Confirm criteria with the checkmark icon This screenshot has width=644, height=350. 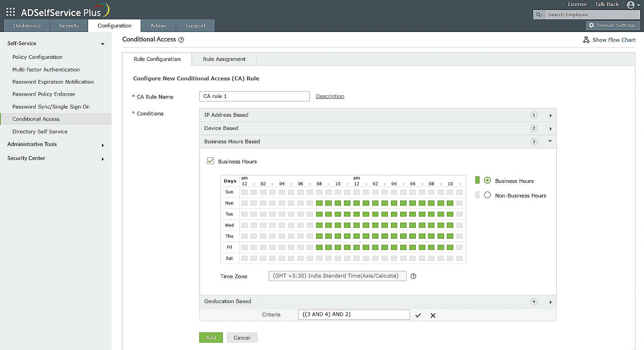point(418,315)
